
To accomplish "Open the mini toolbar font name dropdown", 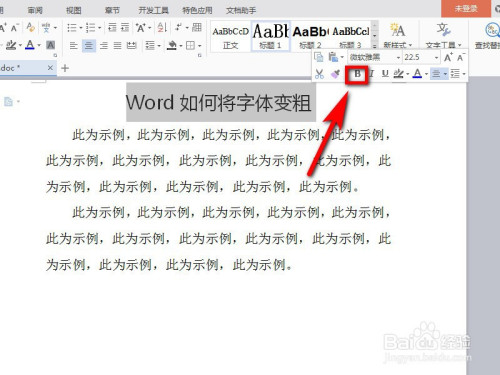I will tap(398, 58).
